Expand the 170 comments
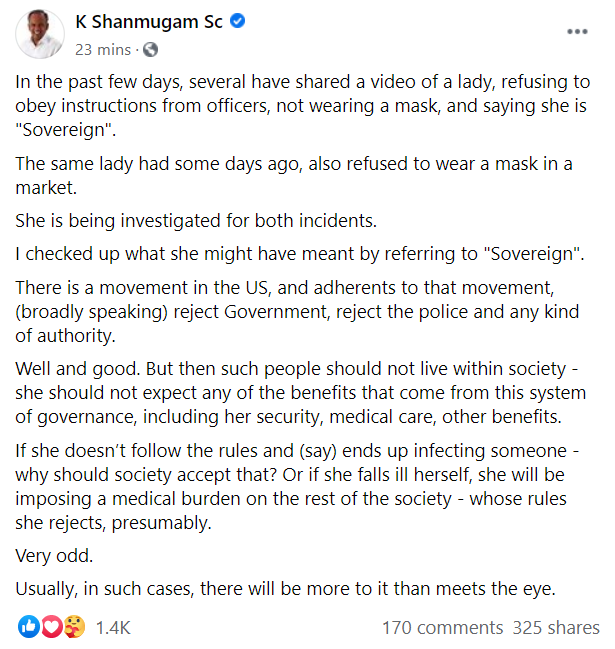The width and height of the screenshot is (615, 649). 442,628
